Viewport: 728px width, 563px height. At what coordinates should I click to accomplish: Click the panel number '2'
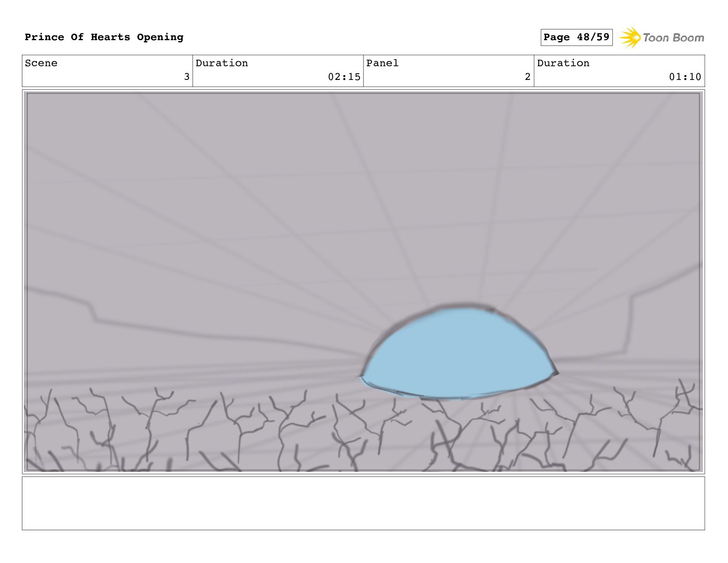click(528, 77)
